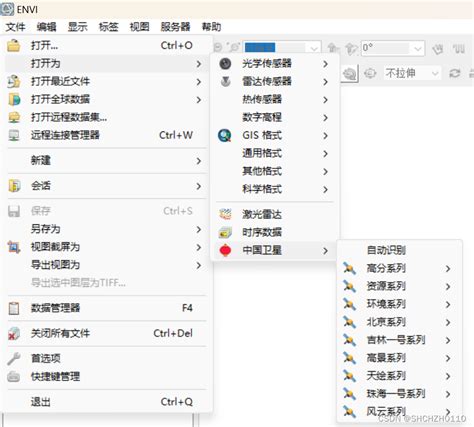Click the folder icon next to 打开...
Screen dimensions: 474x427
point(14,45)
